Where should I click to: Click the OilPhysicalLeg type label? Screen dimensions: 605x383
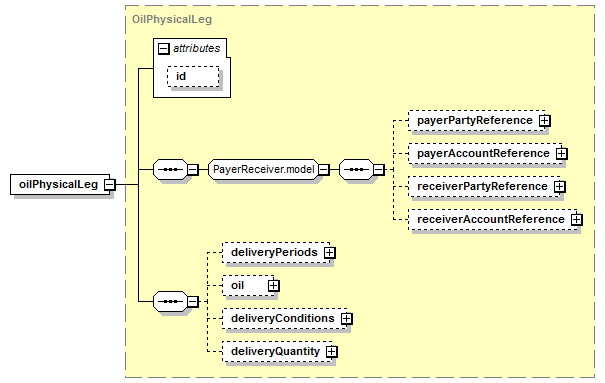(x=172, y=19)
